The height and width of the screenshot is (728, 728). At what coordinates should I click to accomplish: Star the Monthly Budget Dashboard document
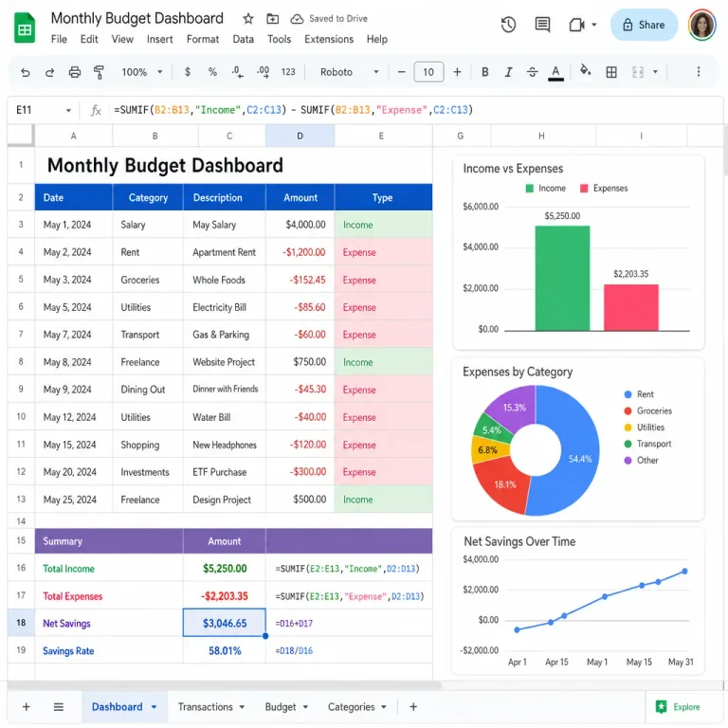(248, 19)
